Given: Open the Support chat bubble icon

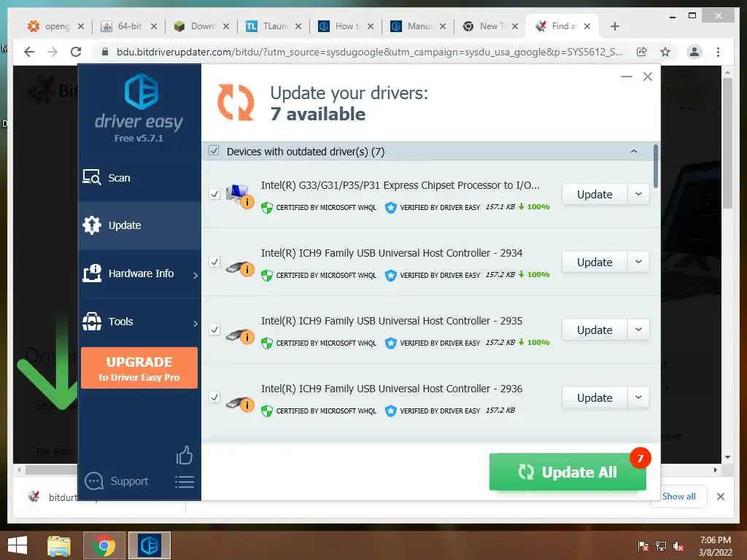Looking at the screenshot, I should tap(94, 481).
